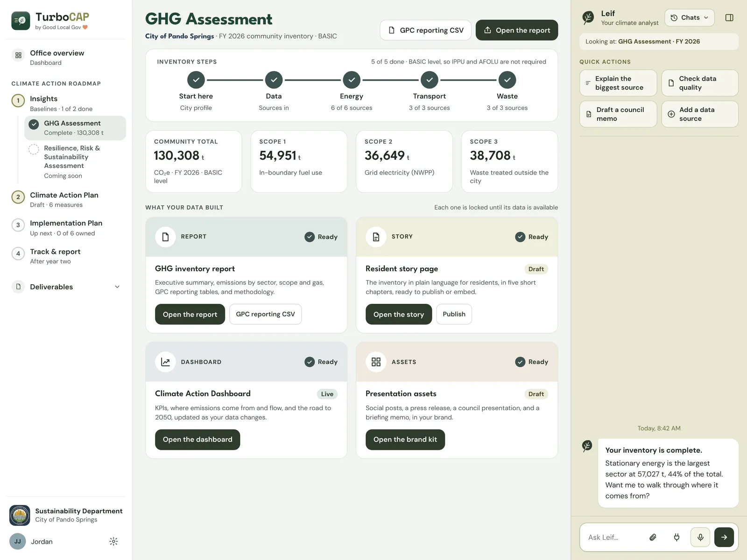Click the Dashboard card chart icon
Image resolution: width=747 pixels, height=560 pixels.
pos(165,362)
